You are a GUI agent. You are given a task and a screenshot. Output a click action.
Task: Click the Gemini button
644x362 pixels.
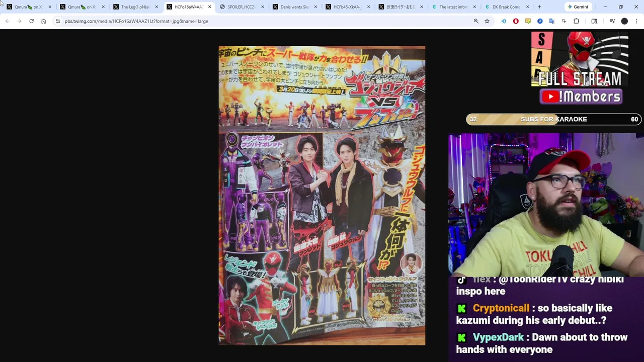(578, 7)
